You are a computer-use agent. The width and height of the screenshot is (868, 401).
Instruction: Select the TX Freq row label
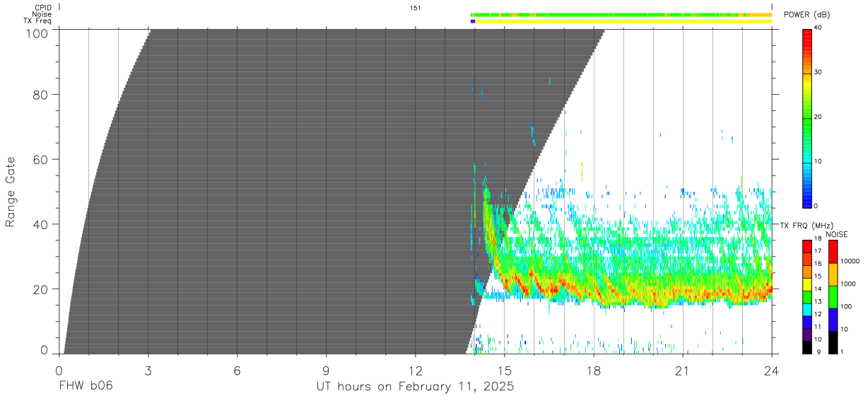coord(37,21)
